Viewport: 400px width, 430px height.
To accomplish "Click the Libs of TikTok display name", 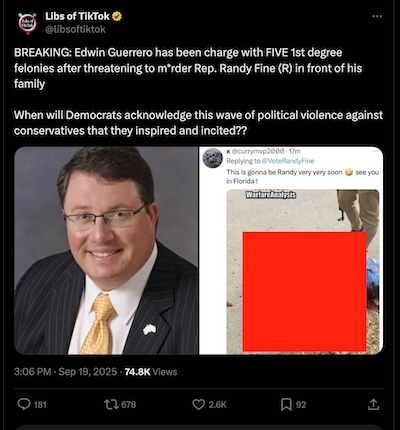I will [x=77, y=16].
